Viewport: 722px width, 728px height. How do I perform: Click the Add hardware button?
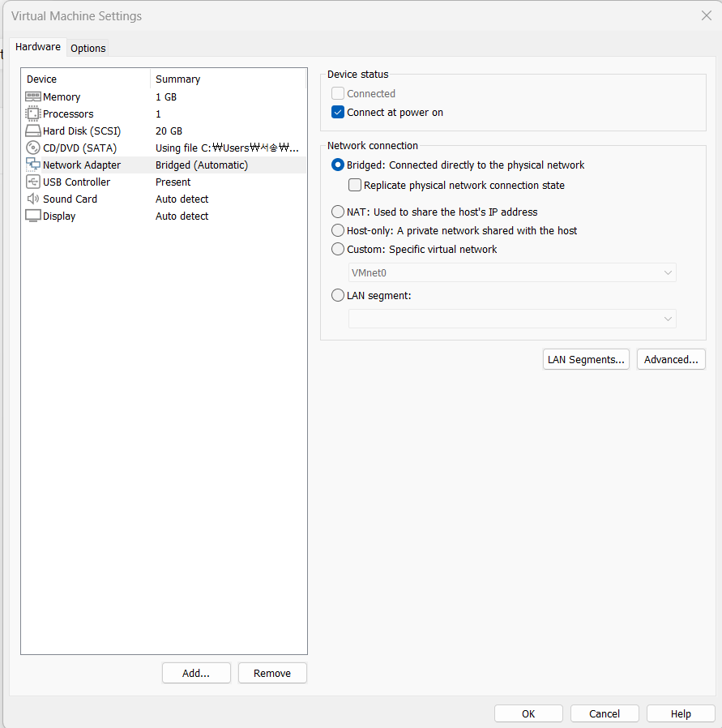196,673
